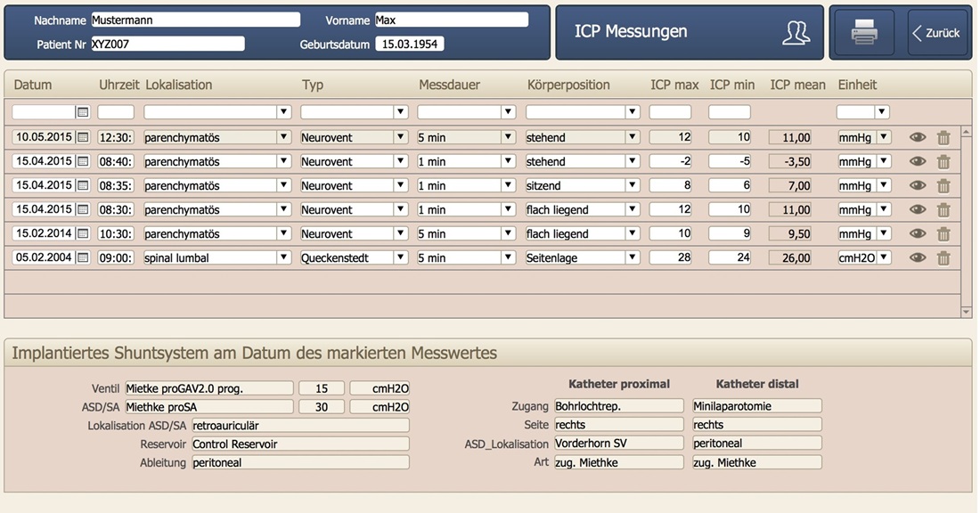Click the printer icon in the header
The height and width of the screenshot is (513, 980).
864,32
